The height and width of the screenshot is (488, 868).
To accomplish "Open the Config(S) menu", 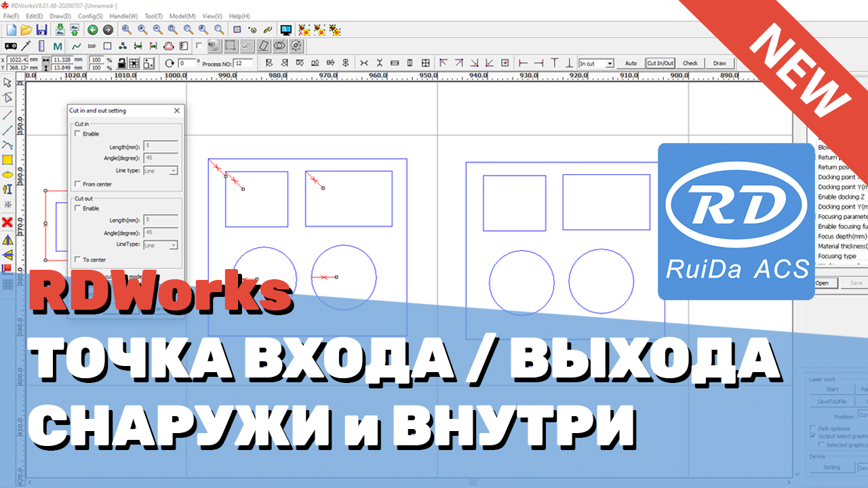I will point(90,16).
